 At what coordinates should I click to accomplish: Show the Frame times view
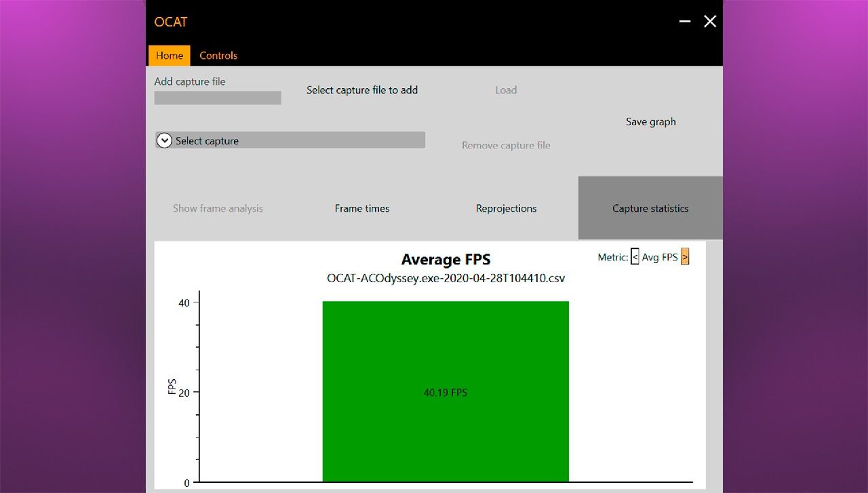pos(362,208)
